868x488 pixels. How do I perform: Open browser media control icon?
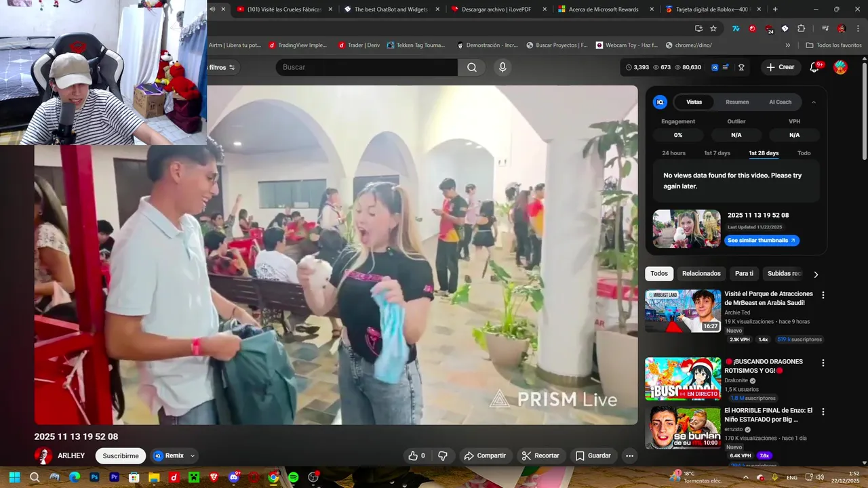(825, 28)
